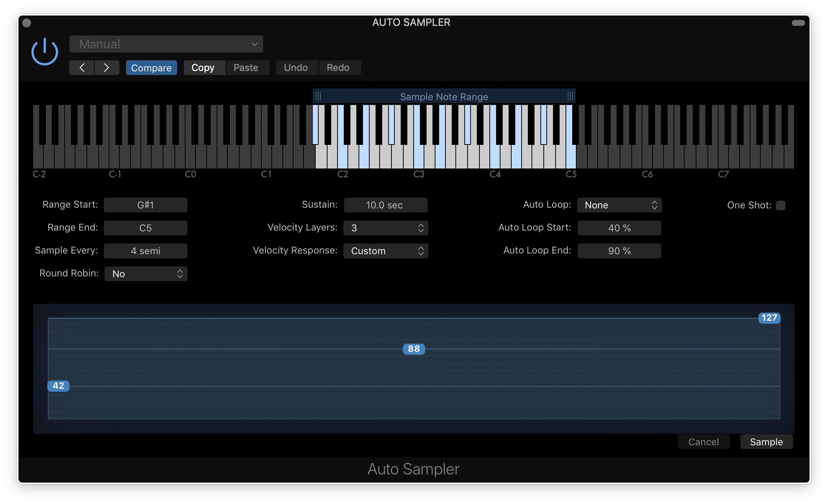Toggle Compare to hear previous settings
This screenshot has height=504, width=828.
pyautogui.click(x=151, y=68)
